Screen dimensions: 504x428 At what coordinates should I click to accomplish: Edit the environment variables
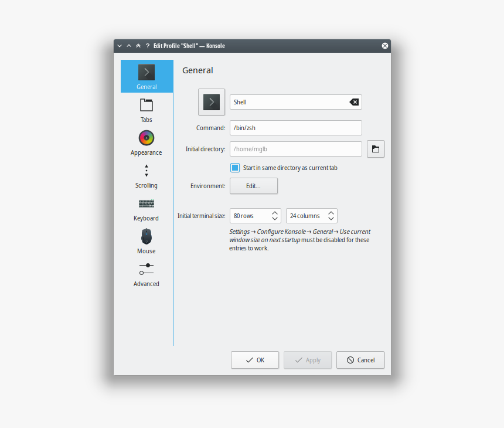click(x=253, y=186)
